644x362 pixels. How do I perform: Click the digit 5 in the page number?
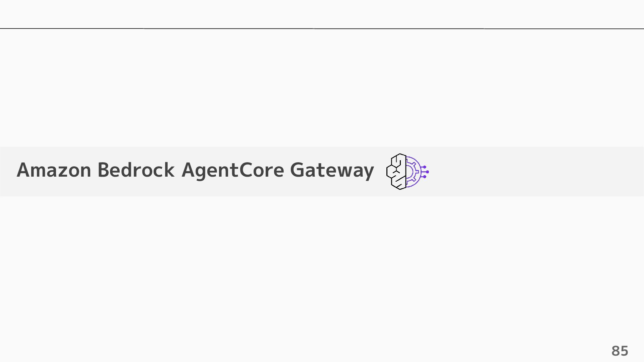tap(624, 351)
